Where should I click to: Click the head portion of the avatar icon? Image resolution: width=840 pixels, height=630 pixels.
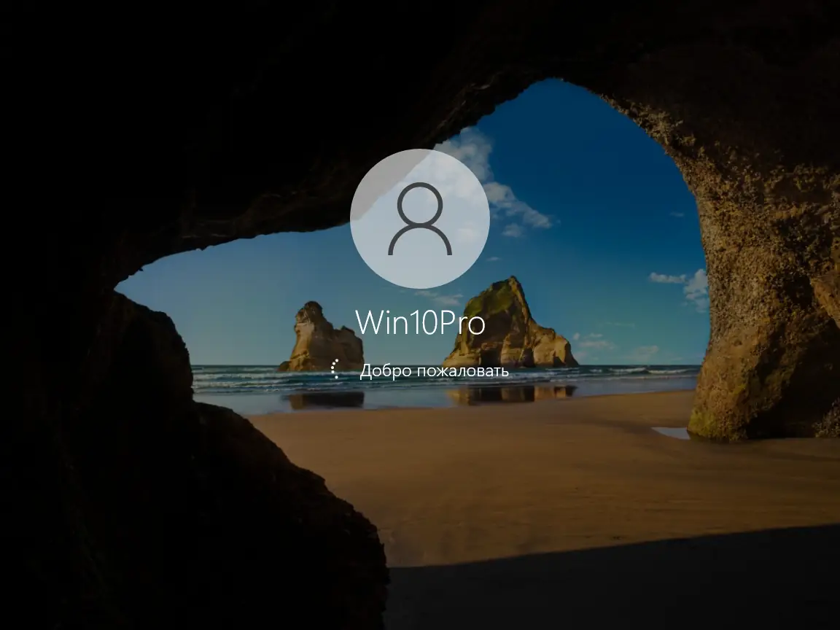pos(420,204)
